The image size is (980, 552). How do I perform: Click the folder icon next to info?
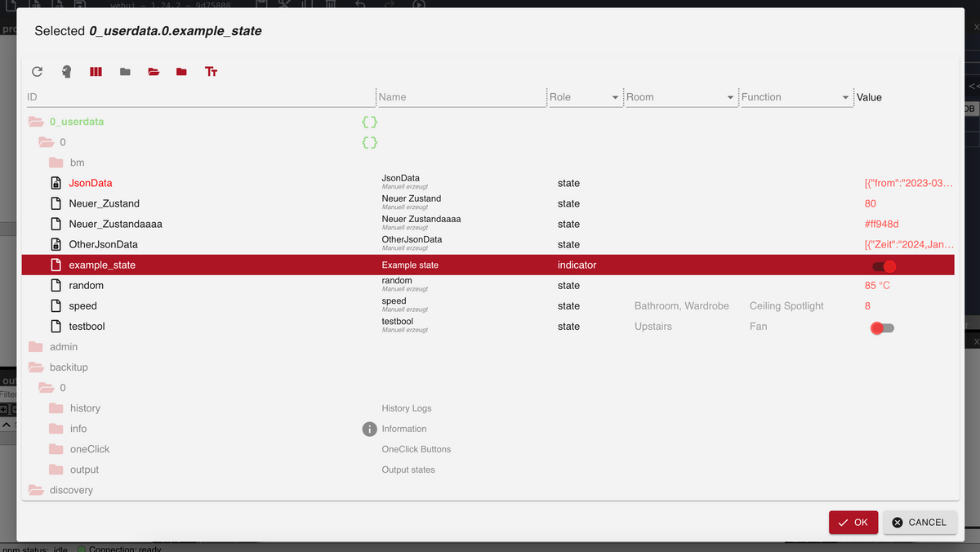coord(56,429)
